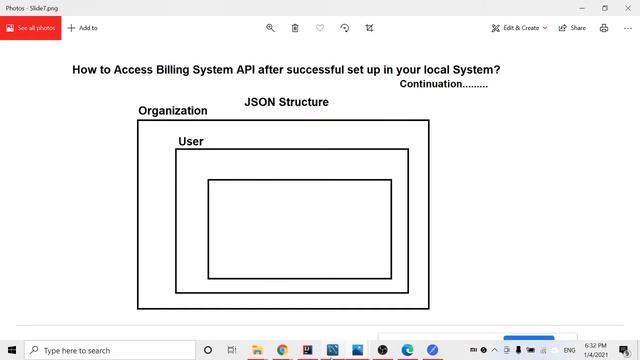
Task: Open Cortana circle icon
Action: (208, 350)
